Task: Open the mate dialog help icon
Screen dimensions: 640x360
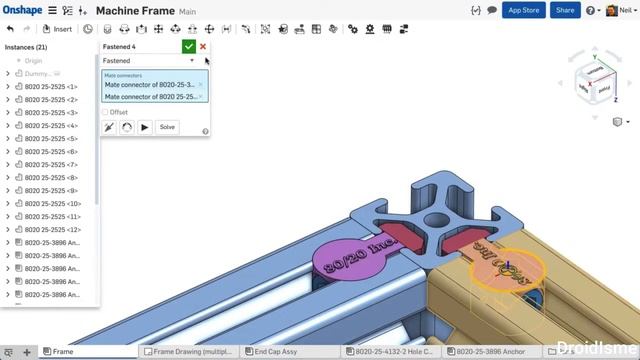Action: pyautogui.click(x=205, y=131)
